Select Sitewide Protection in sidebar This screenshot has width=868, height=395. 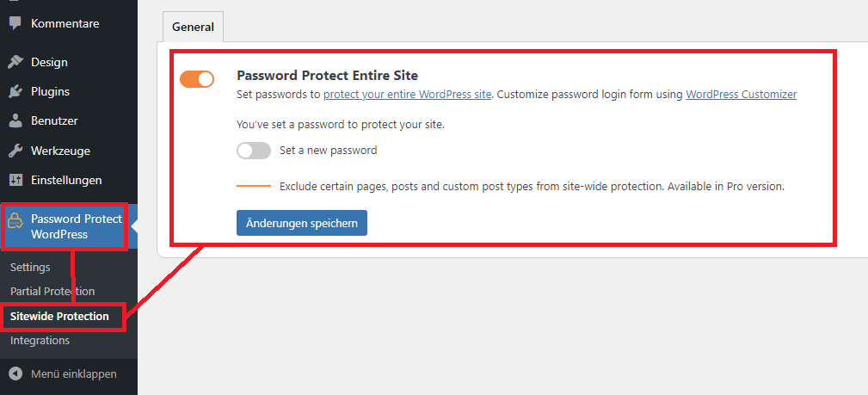pos(59,316)
